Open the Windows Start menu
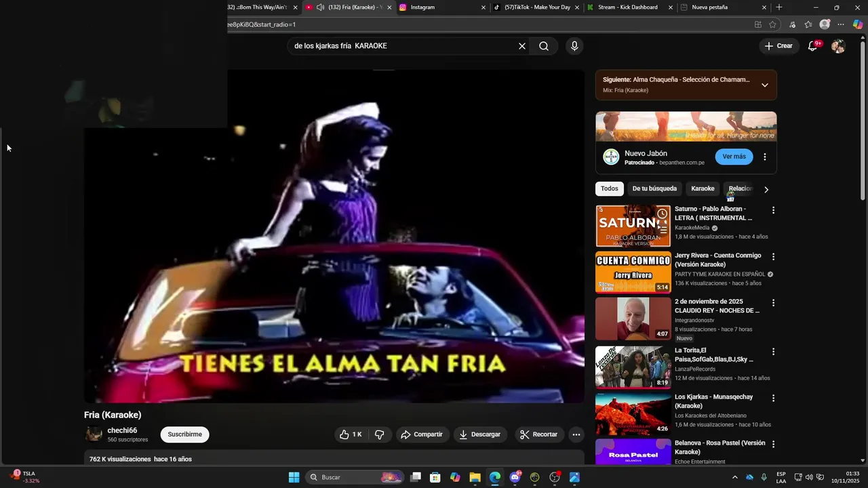Viewport: 868px width, 488px height. [294, 477]
